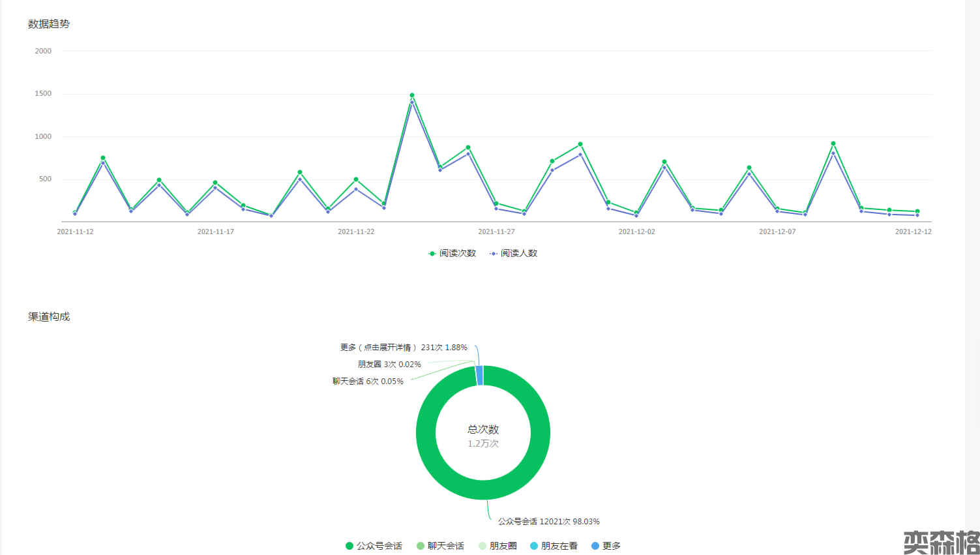Hide 公众号会话 via its legend label

coord(379,546)
